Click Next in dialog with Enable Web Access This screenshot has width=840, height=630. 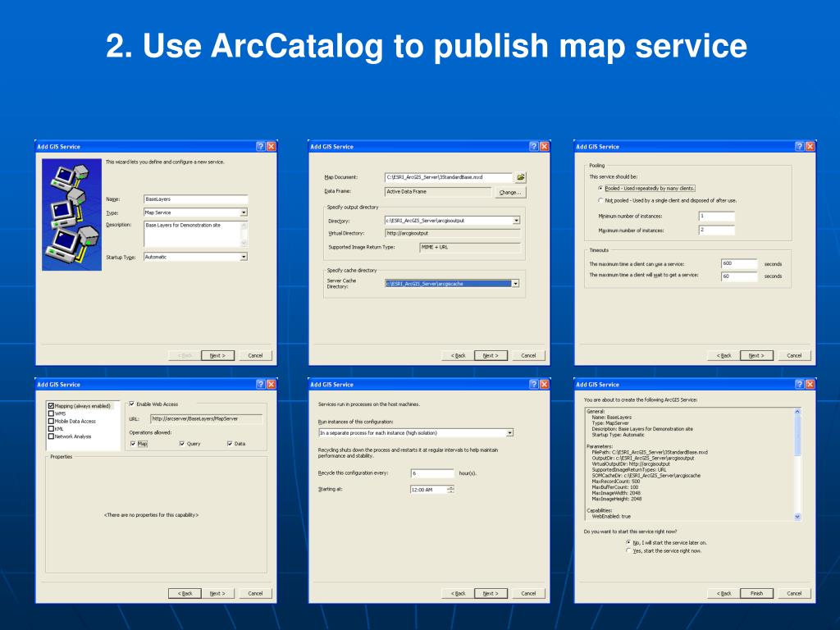(x=217, y=594)
